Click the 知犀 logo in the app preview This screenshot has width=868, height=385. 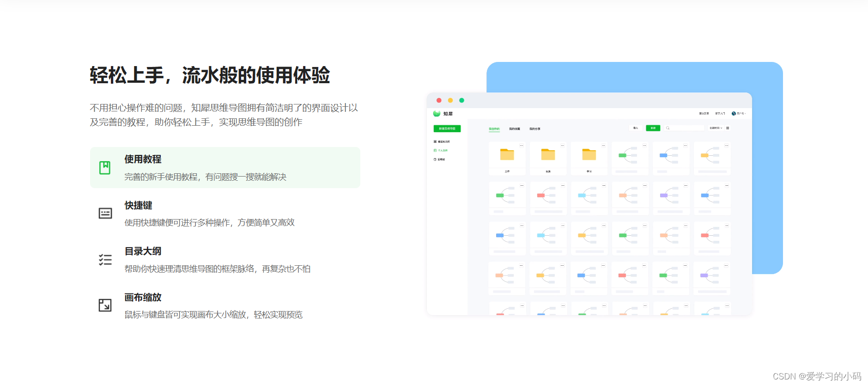point(443,114)
